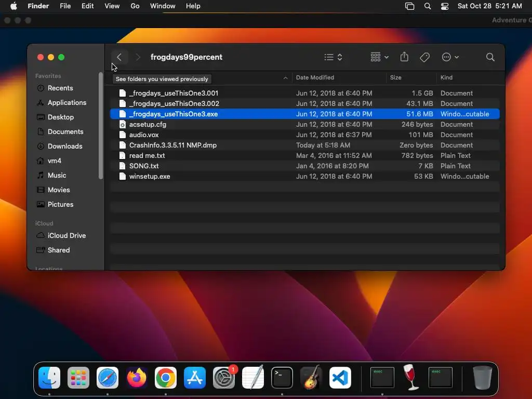The width and height of the screenshot is (532, 399).
Task: Select the winsetup.exe file
Action: point(304,177)
